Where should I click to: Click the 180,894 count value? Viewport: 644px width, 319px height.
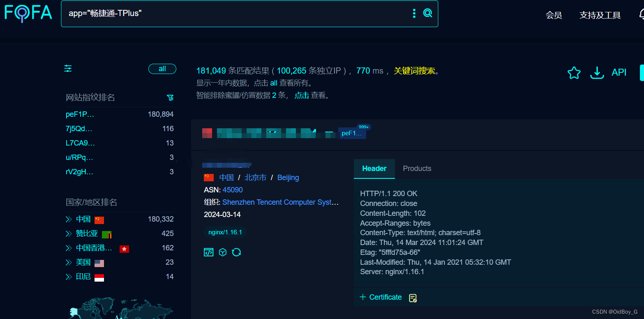161,114
